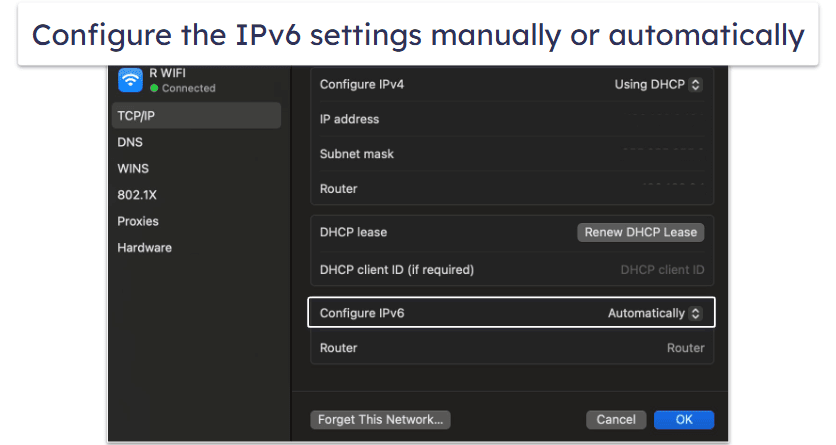
Task: Show the Hardware settings tab
Action: pyautogui.click(x=144, y=247)
